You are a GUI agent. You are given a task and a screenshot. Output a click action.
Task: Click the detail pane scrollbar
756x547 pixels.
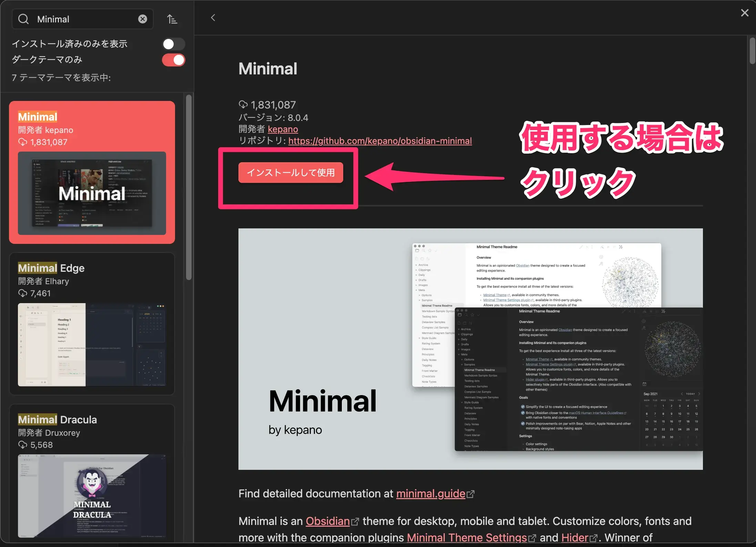pyautogui.click(x=752, y=51)
